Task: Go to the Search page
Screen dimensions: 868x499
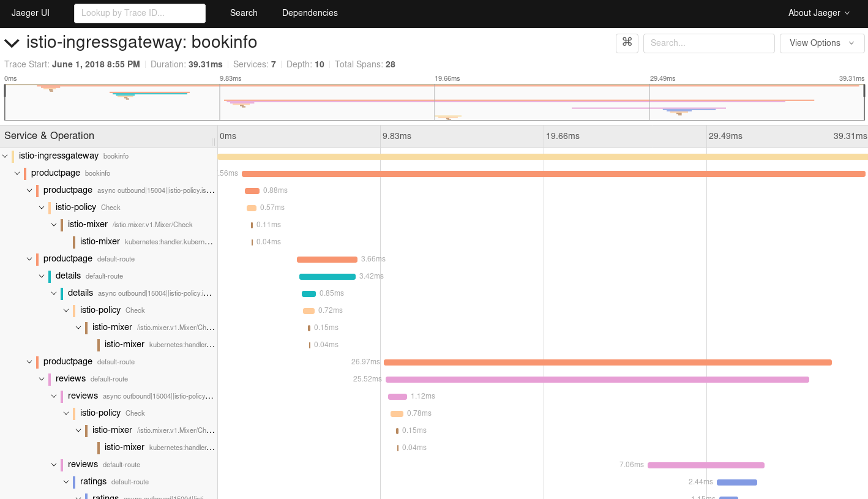Action: click(x=244, y=13)
